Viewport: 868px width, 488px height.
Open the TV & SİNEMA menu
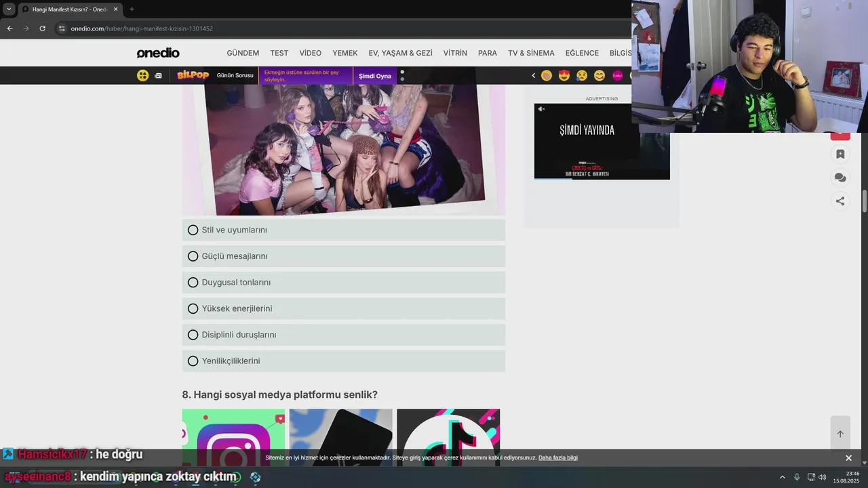coord(531,53)
